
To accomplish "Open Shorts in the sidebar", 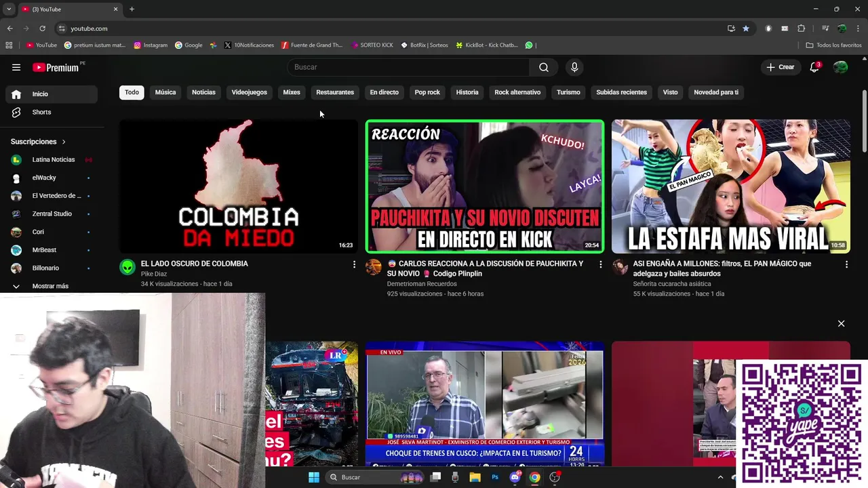I will tap(52, 112).
